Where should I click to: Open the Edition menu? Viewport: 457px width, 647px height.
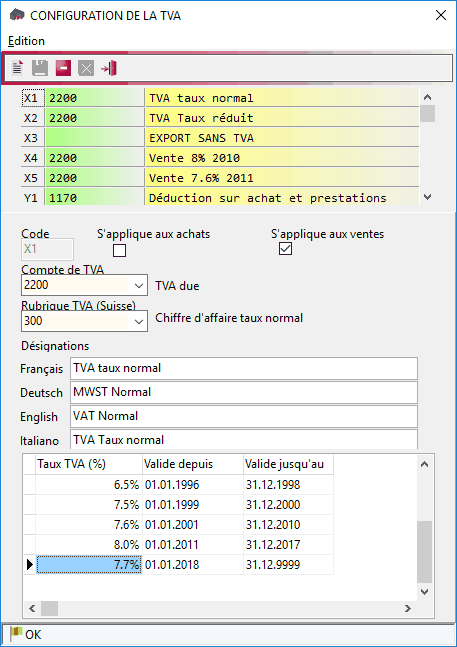[x=26, y=41]
